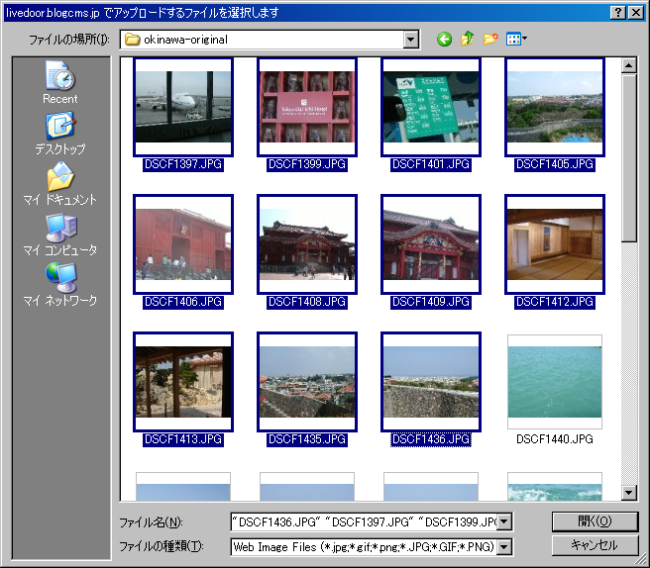Select the DSCF1401.JPG green sign thumbnail
The width and height of the screenshot is (650, 568).
(431, 107)
